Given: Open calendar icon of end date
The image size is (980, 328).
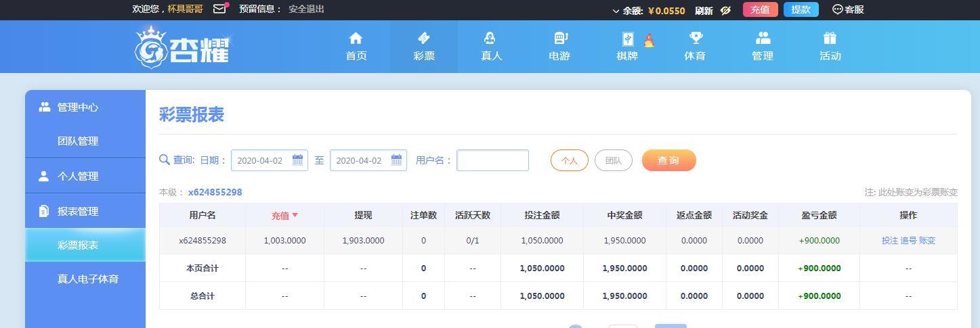Looking at the screenshot, I should (x=396, y=160).
